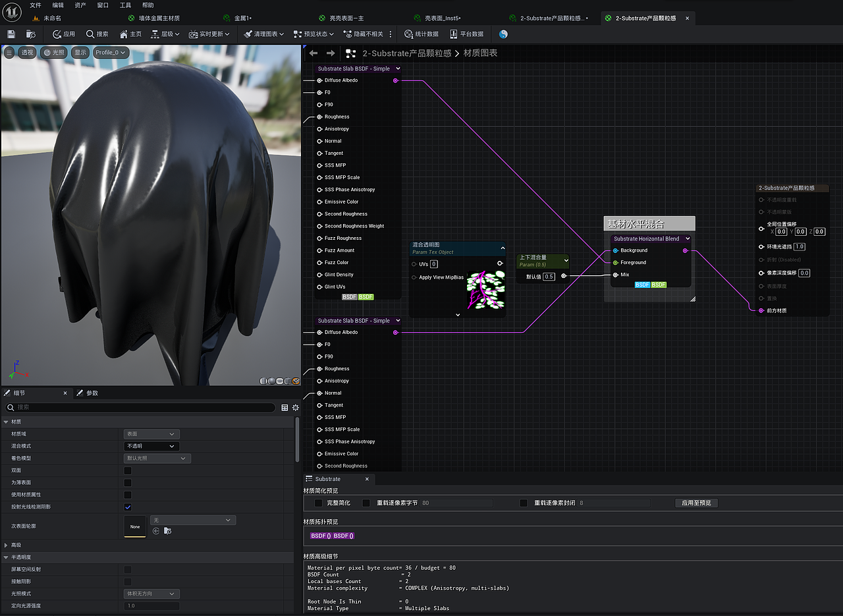843x616 pixels.
Task: Toggle the 接触阴影 checkbox
Action: tap(128, 582)
